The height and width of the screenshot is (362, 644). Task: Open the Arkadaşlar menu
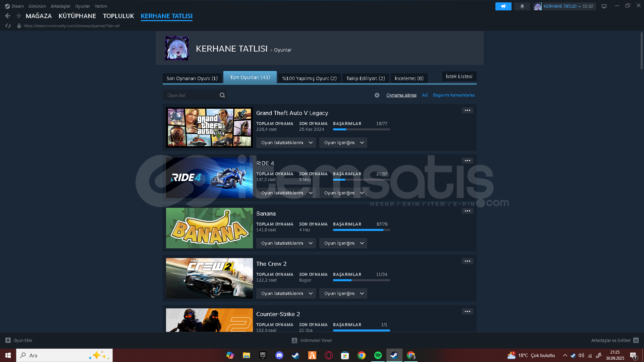(60, 6)
